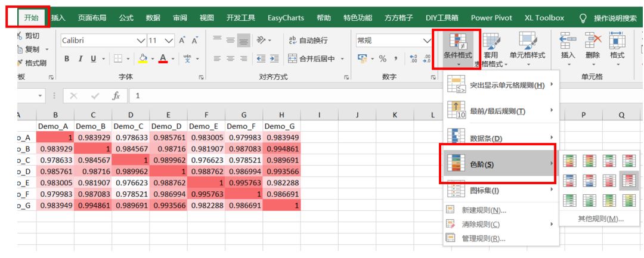Select cell 0.994861 under Demo_G

(281, 149)
